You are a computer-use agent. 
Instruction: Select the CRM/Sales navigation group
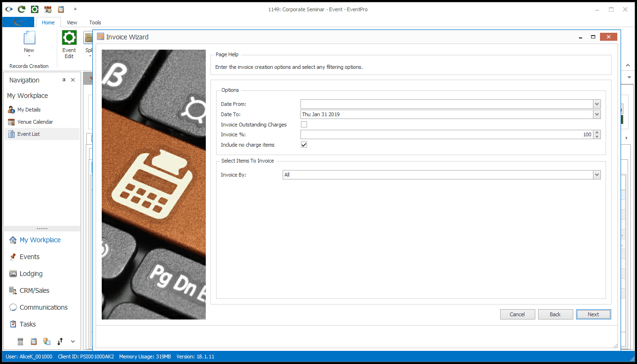(34, 290)
